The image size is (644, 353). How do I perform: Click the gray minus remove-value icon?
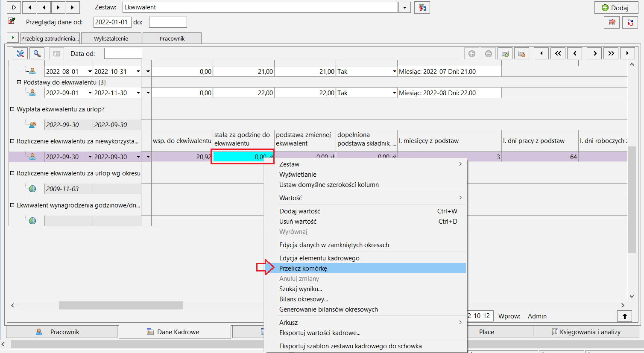[x=489, y=53]
